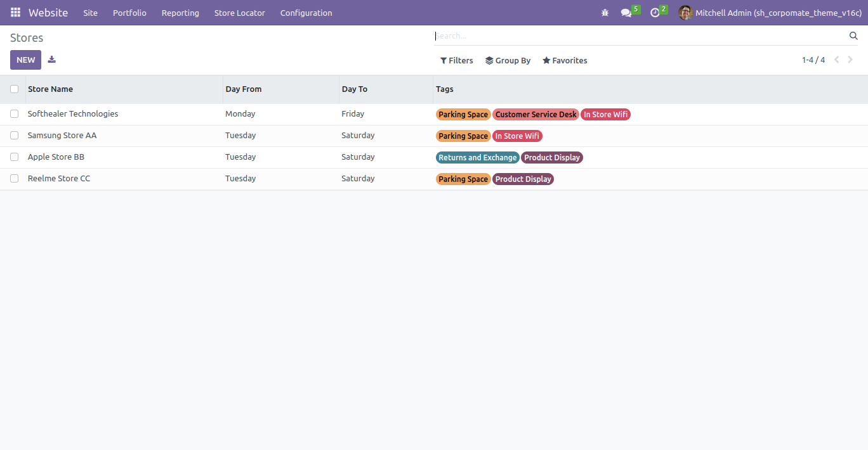Viewport: 868px width, 450px height.
Task: Open the conversations chat icon
Action: point(626,13)
